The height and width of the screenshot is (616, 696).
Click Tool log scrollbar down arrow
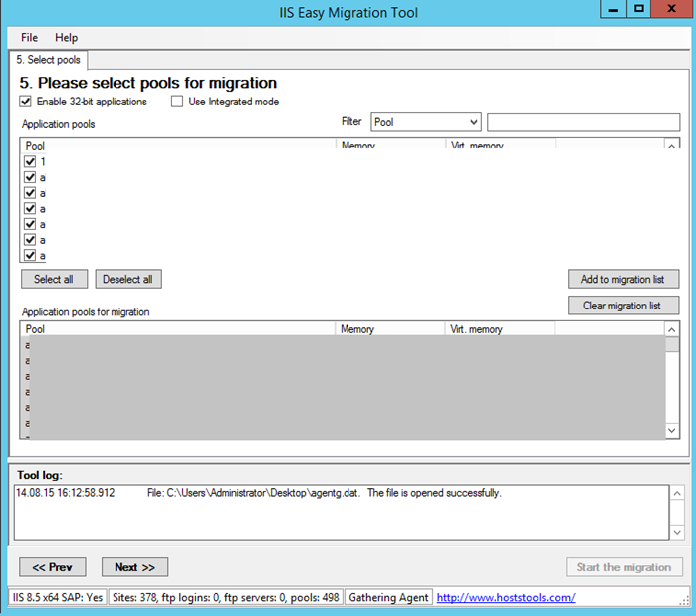coord(677,532)
